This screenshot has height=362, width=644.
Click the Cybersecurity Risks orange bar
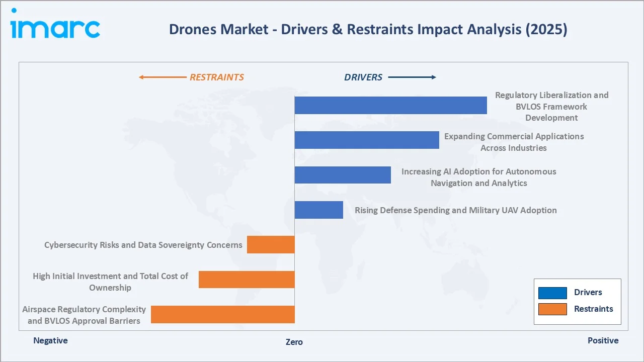271,244
